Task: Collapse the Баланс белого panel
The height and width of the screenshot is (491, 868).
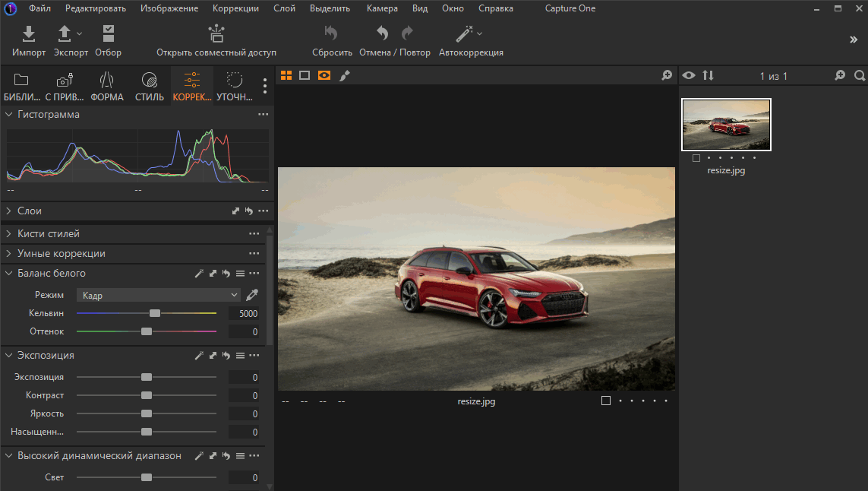Action: click(x=9, y=273)
